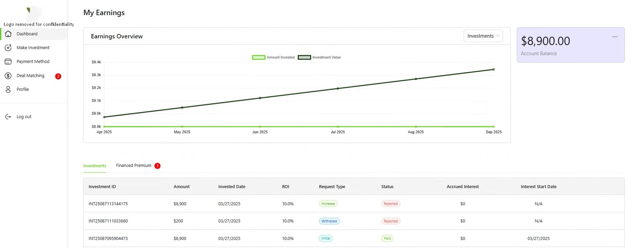
Task: Click the Paid status badge
Action: pyautogui.click(x=387, y=238)
